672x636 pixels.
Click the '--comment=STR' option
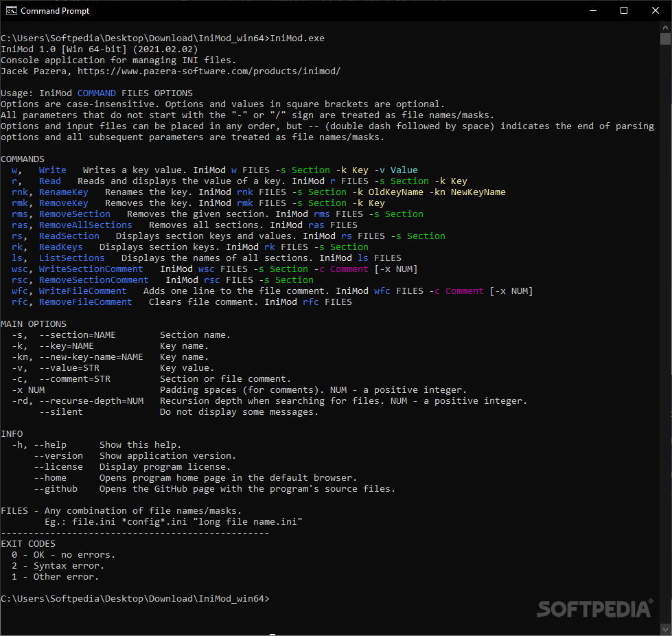(75, 379)
